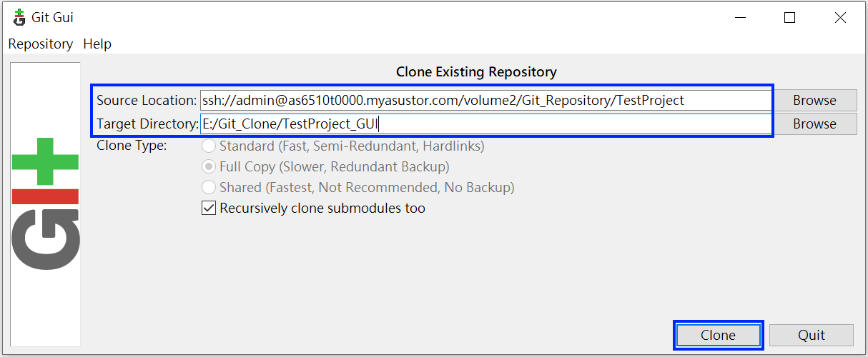Screen dimensions: 868x357
Task: Select the Standard clone type radio button
Action: 209,146
